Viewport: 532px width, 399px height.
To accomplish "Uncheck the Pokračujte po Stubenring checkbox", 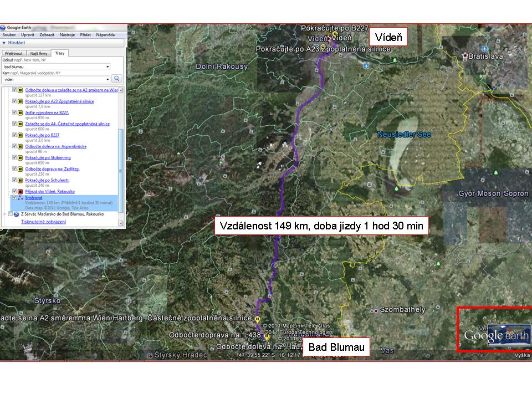I will click(x=14, y=157).
